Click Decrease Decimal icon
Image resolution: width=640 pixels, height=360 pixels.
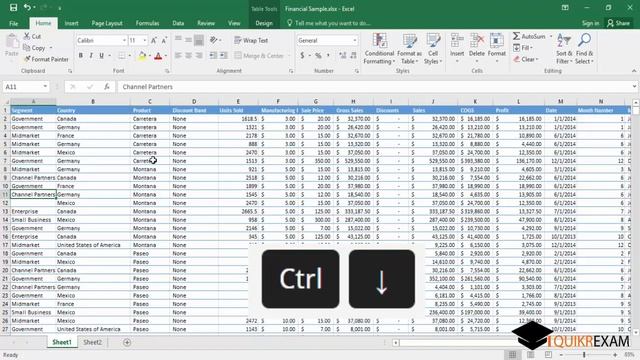click(x=353, y=56)
